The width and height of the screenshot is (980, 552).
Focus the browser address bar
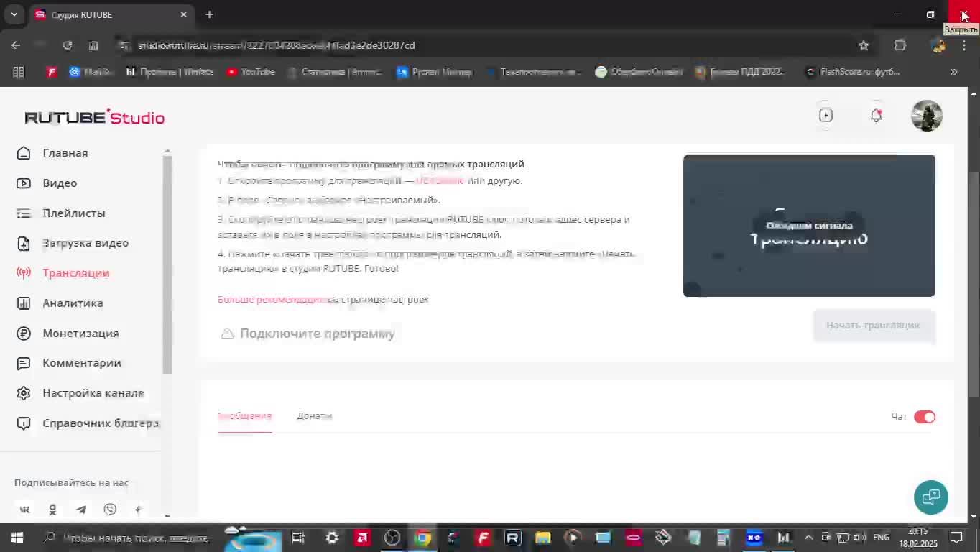click(x=489, y=45)
